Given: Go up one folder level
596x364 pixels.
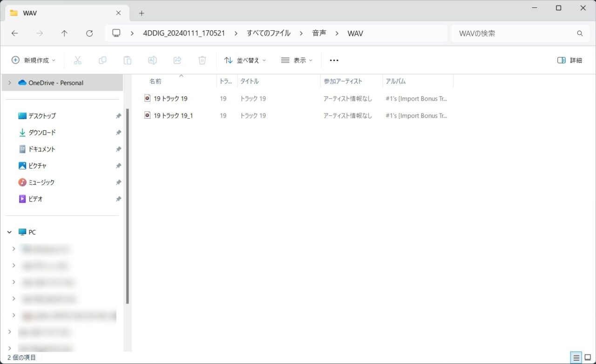Looking at the screenshot, I should (x=65, y=34).
